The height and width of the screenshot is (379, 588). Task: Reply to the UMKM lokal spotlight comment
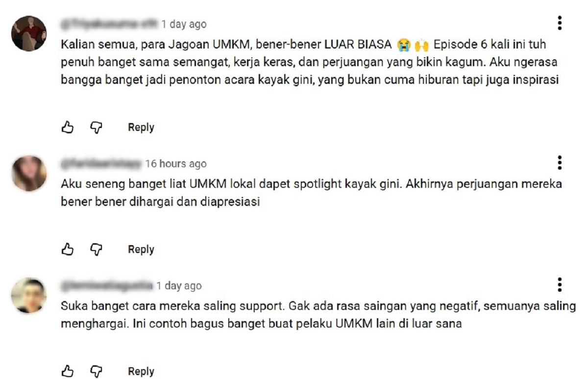point(141,250)
